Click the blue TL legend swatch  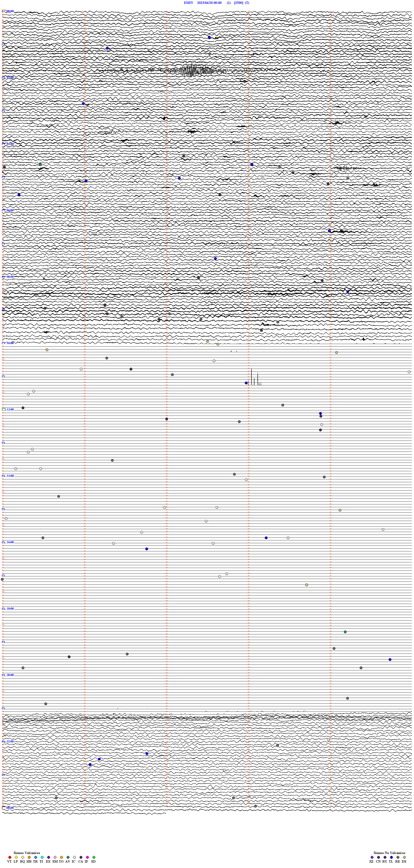tap(391, 857)
